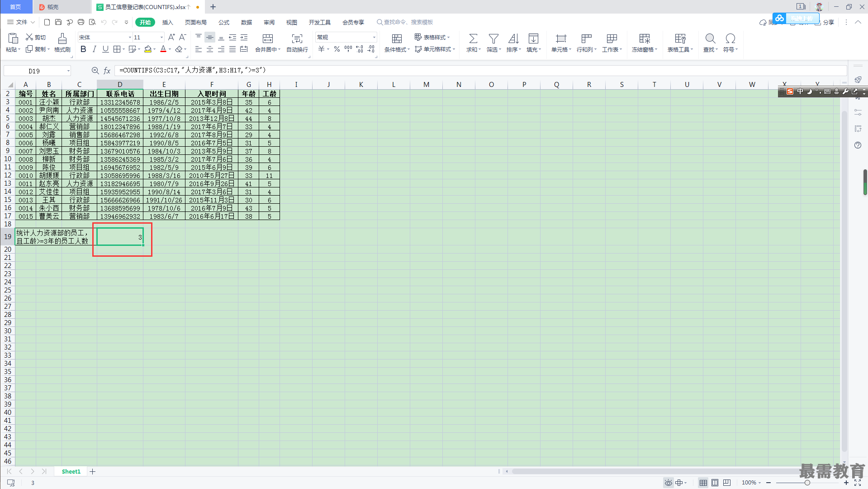Select the Sheet1 worksheet tab
Viewport: 868px width, 489px height.
click(x=71, y=471)
